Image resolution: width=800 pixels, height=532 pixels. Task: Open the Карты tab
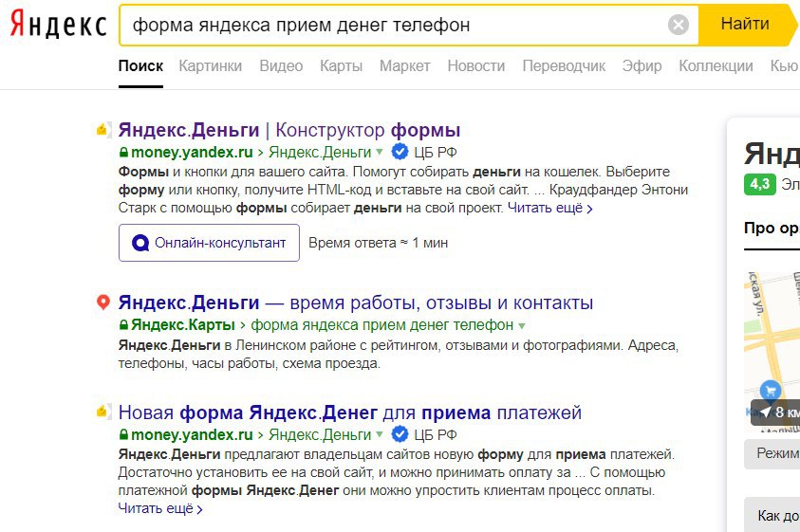(342, 65)
